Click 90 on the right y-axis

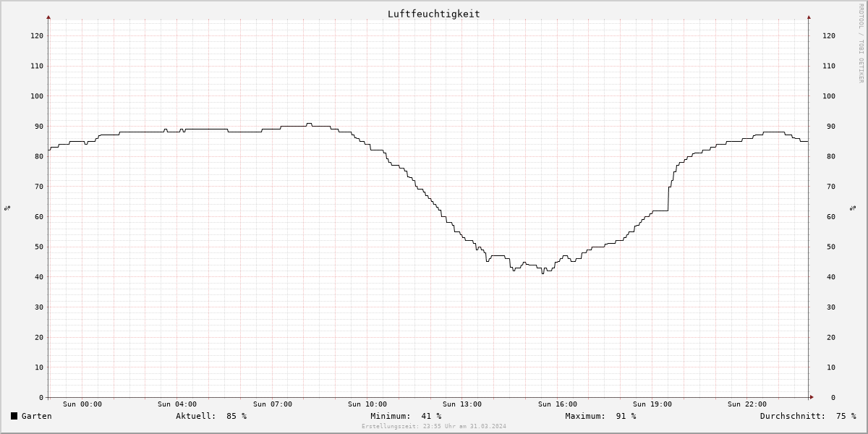pyautogui.click(x=831, y=127)
